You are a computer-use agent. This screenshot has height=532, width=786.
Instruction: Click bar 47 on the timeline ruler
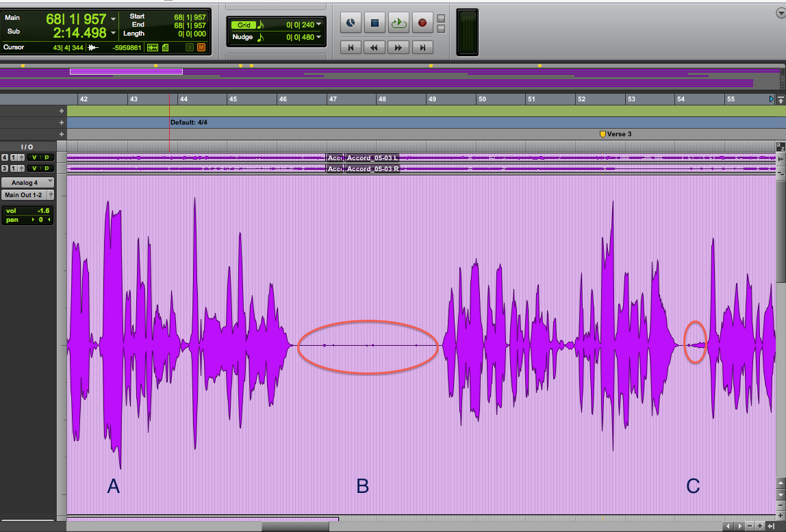(333, 99)
